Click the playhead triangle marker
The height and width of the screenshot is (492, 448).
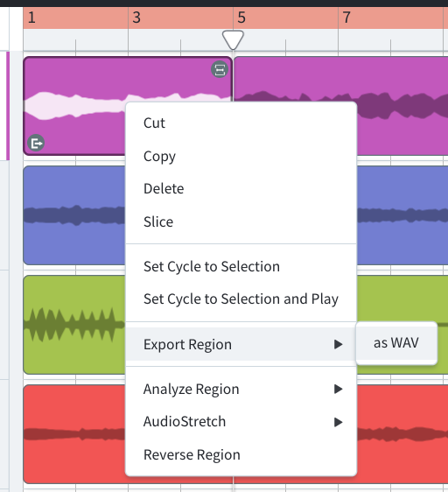point(233,40)
